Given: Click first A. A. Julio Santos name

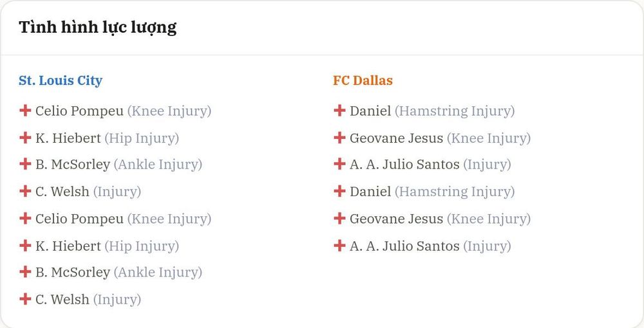Looking at the screenshot, I should [404, 165].
